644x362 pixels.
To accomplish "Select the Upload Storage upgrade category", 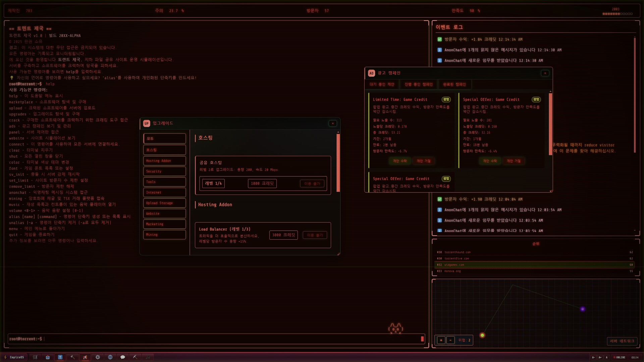I will tap(164, 203).
